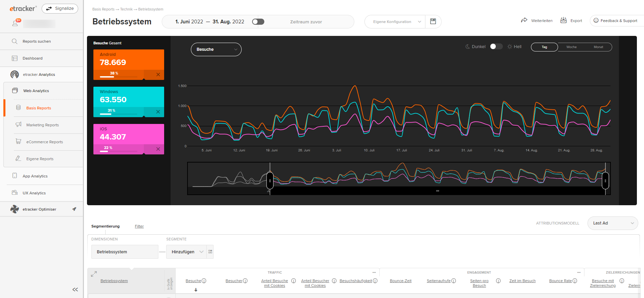Open the date range picker
644x298 pixels.
point(210,22)
